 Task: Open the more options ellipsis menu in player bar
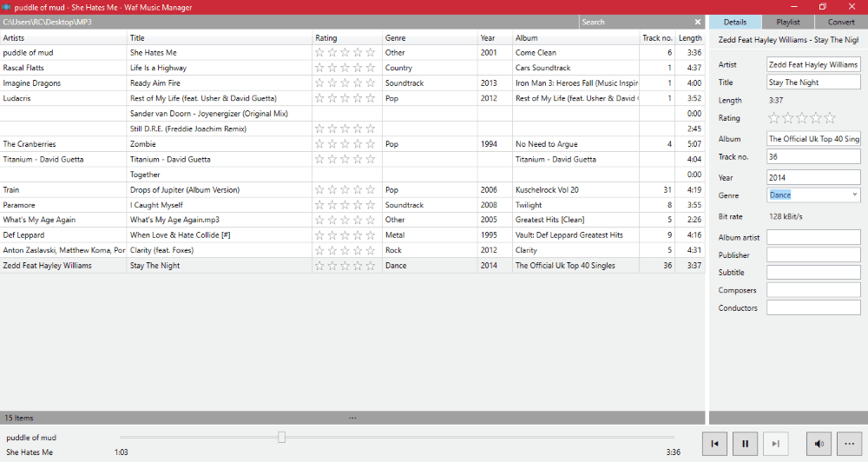849,444
